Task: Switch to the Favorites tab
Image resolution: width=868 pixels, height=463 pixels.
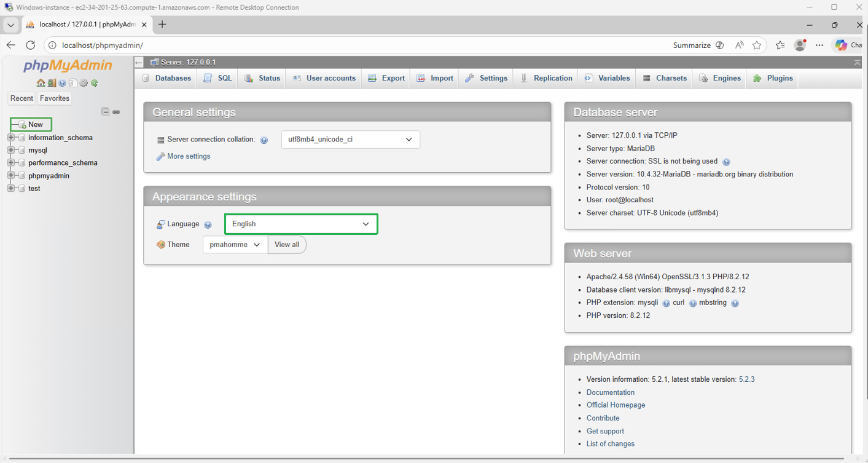Action: click(54, 98)
